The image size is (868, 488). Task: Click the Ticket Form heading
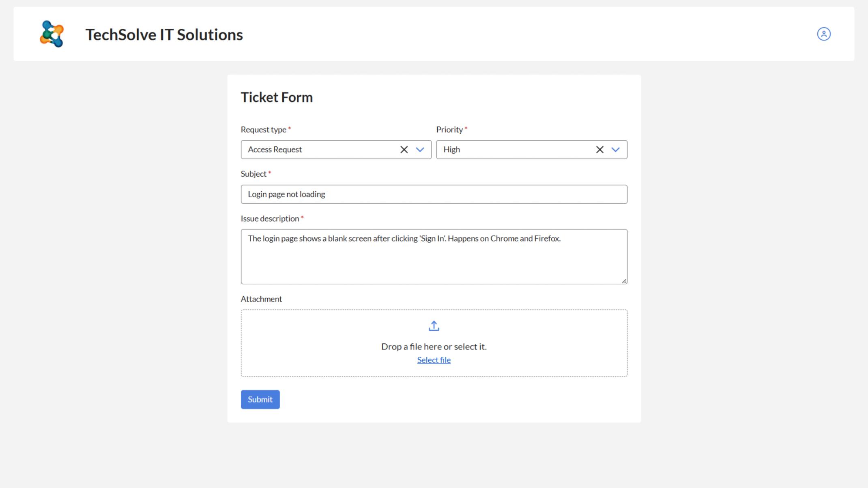[277, 97]
